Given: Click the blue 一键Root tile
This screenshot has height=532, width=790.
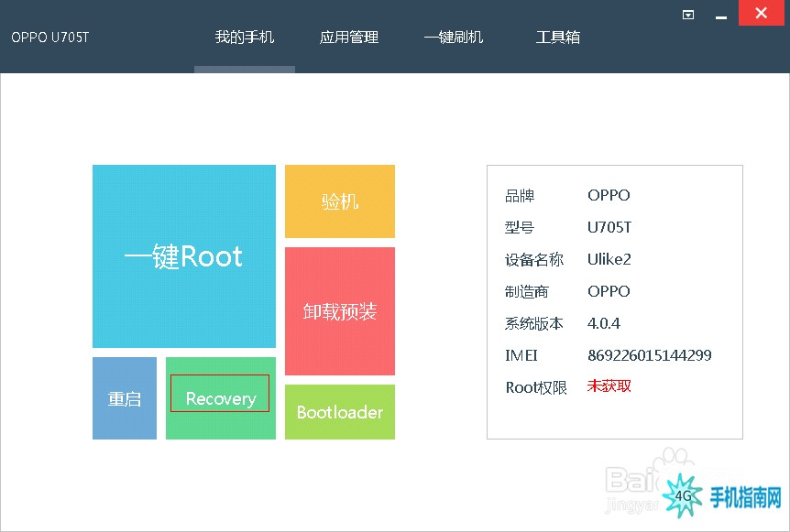Looking at the screenshot, I should pyautogui.click(x=183, y=256).
